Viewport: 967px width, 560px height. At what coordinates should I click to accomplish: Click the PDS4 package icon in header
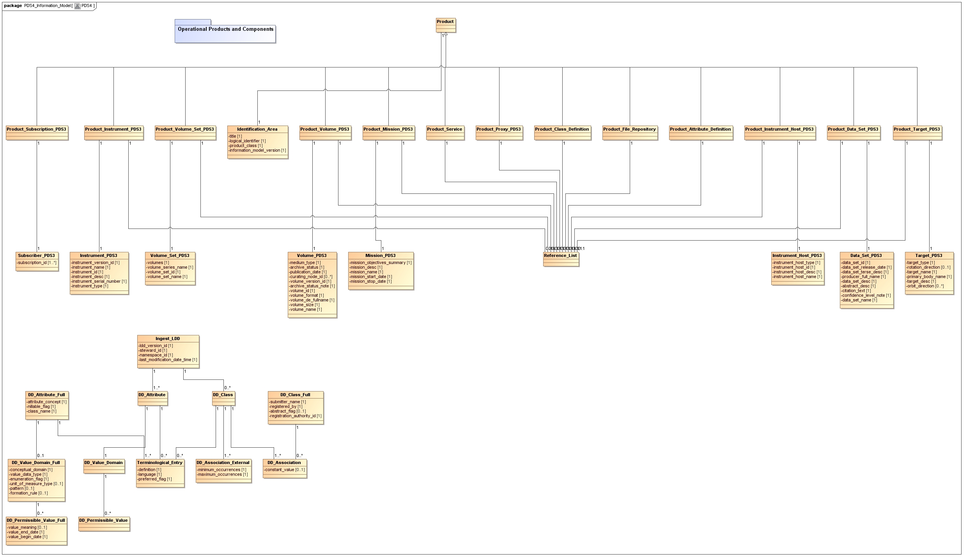(x=78, y=6)
